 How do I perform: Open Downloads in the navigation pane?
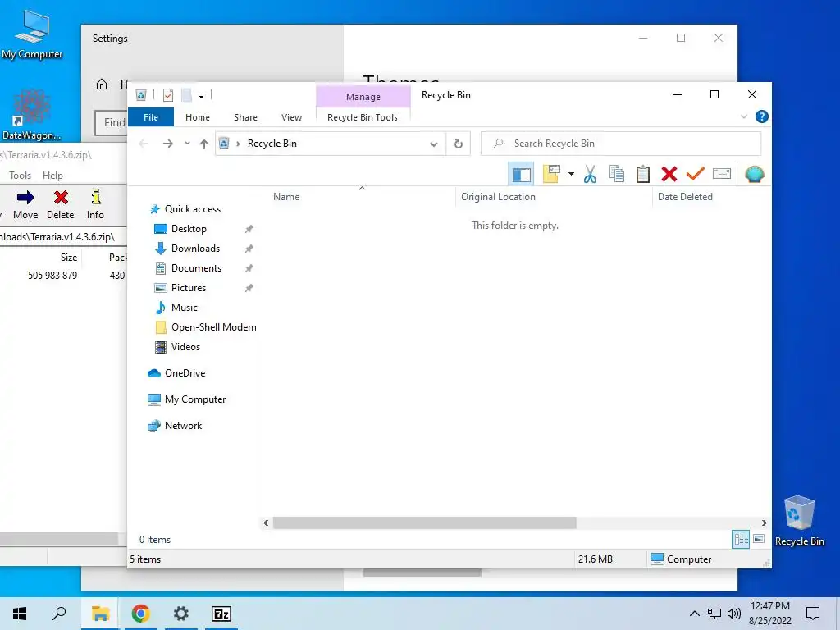195,249
